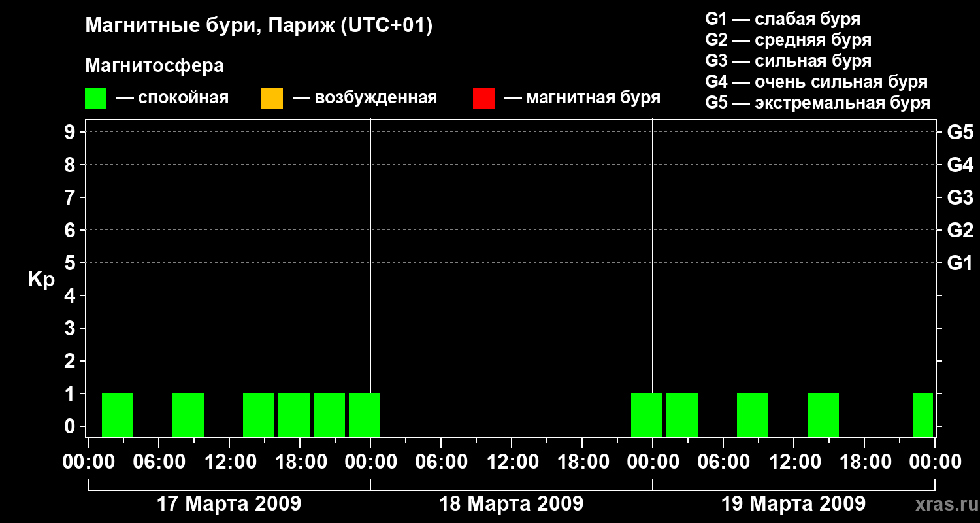
Task: Click the '17 Марта 2009' date label
Action: [x=229, y=503]
